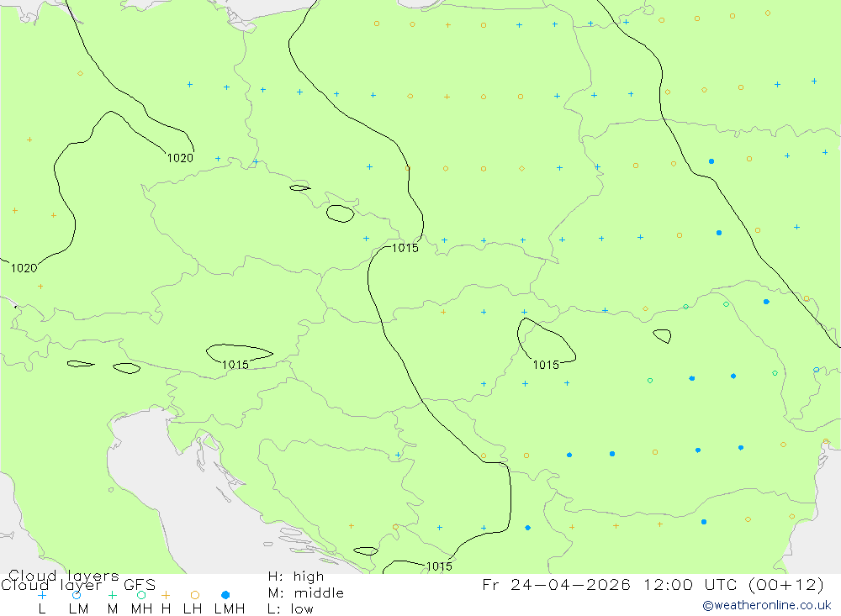The height and width of the screenshot is (616, 841).
Task: Click the 1015 isobar label at the map bottom
Action: (x=439, y=566)
